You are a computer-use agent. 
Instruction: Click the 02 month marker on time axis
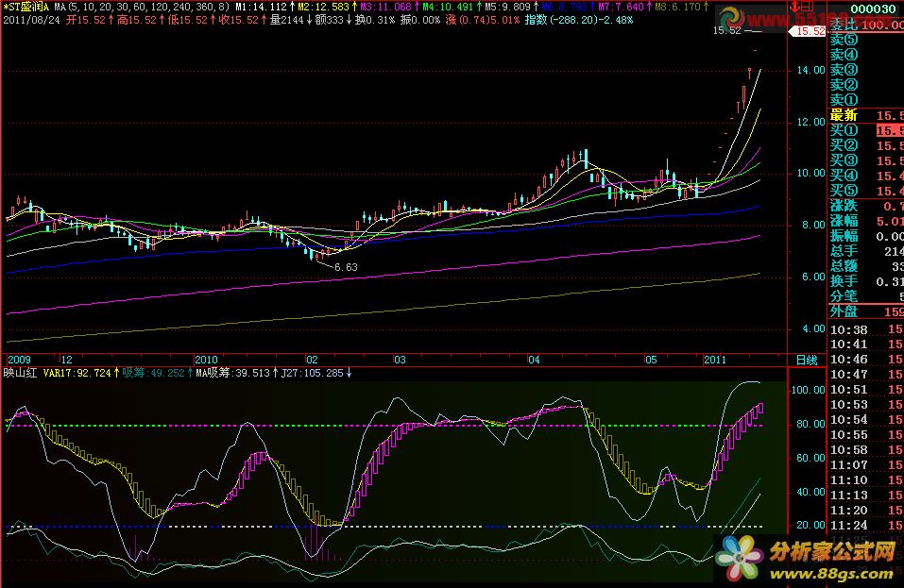tap(312, 360)
